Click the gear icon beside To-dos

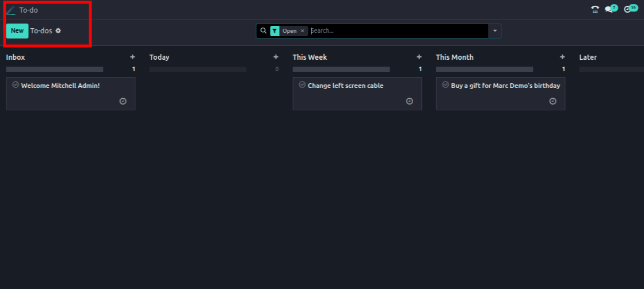tap(58, 31)
